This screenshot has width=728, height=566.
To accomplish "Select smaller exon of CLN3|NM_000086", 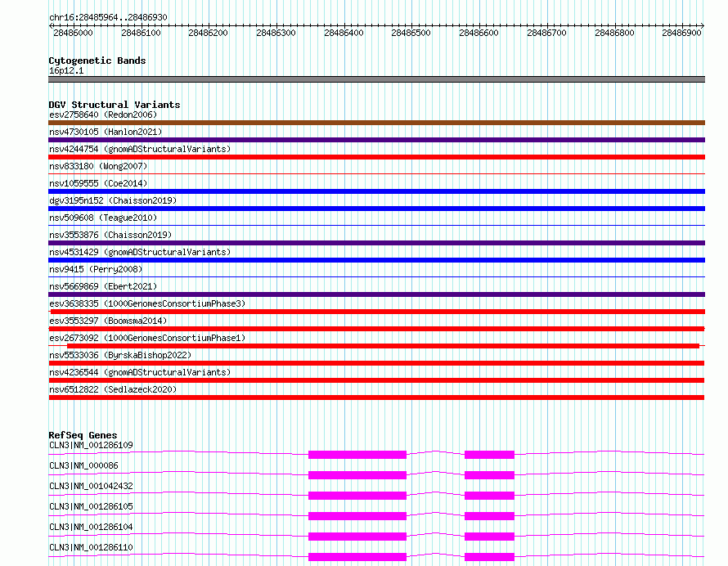I will tap(489, 475).
